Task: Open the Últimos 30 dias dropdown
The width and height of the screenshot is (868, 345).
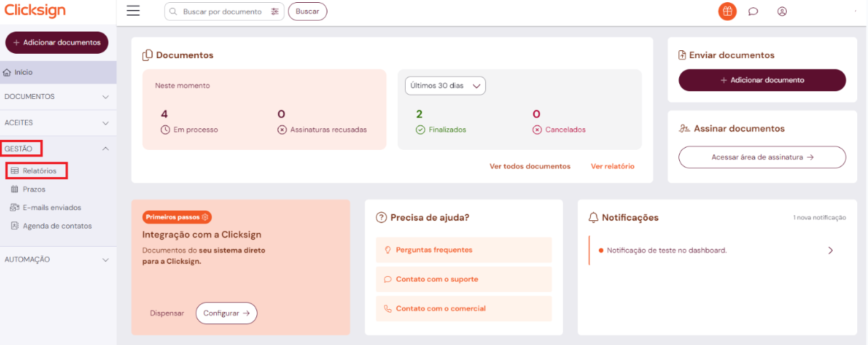Action: (x=445, y=85)
